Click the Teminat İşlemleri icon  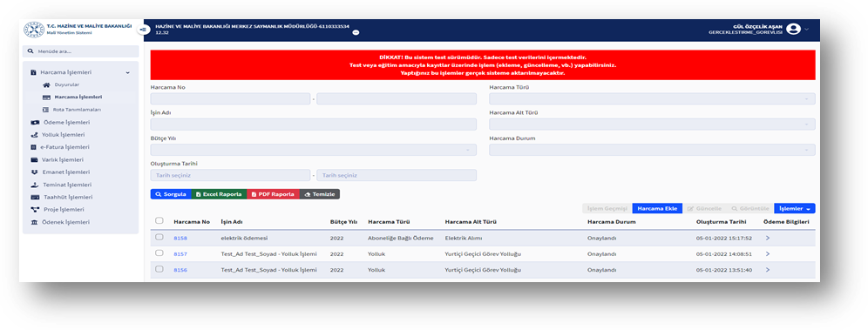34,185
